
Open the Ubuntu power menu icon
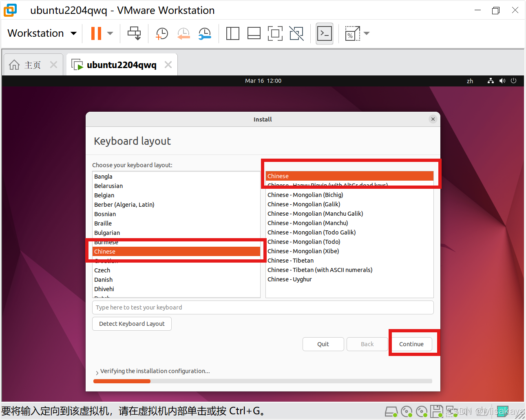513,81
